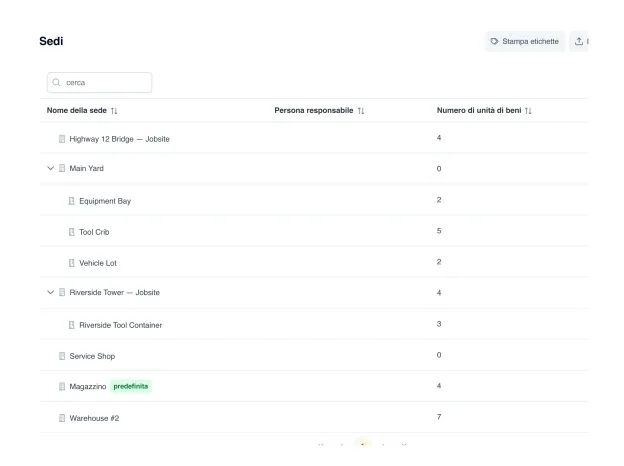Open the Warehouse #2 location
This screenshot has height=466, width=624.
[94, 418]
